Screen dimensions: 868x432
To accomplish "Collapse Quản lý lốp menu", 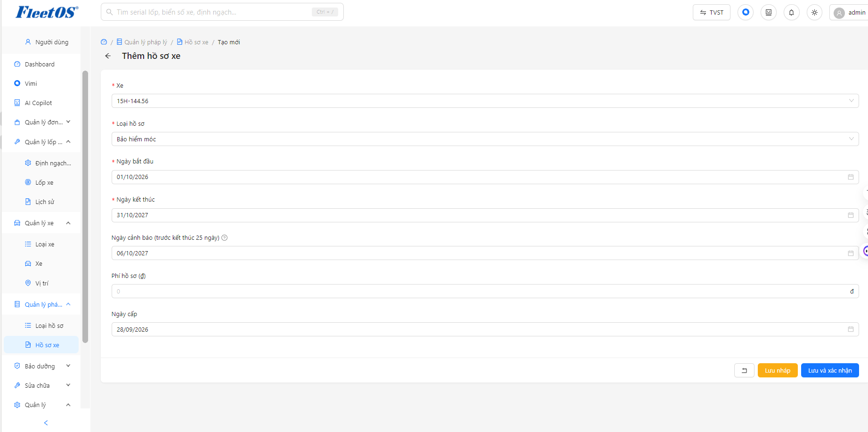I will coord(42,142).
